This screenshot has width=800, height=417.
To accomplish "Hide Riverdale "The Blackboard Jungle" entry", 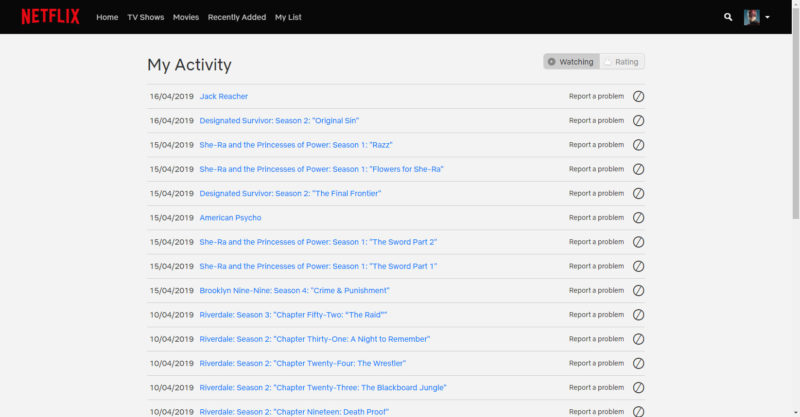I will coord(638,387).
